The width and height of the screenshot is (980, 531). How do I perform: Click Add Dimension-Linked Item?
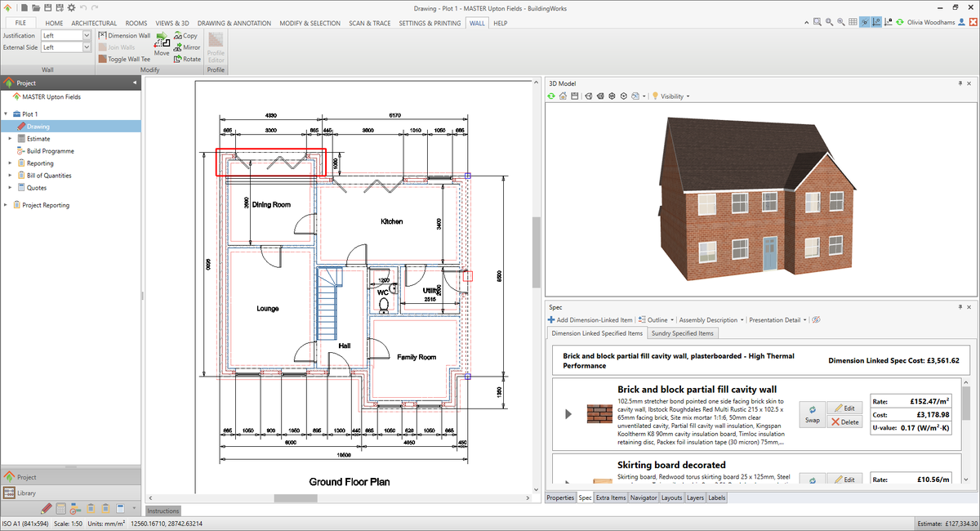590,320
